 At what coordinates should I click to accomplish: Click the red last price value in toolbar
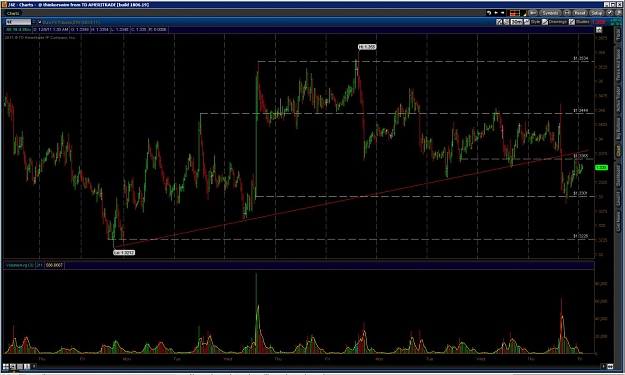point(598,22)
